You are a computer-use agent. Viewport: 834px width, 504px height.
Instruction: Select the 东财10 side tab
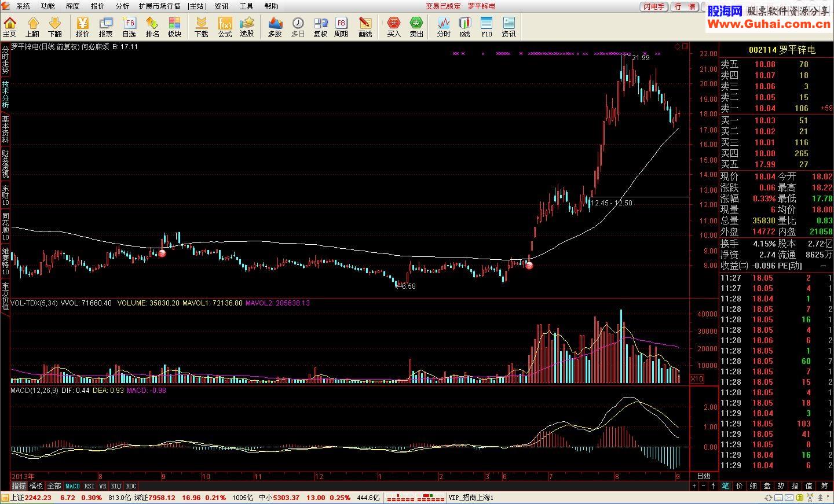pos(5,196)
